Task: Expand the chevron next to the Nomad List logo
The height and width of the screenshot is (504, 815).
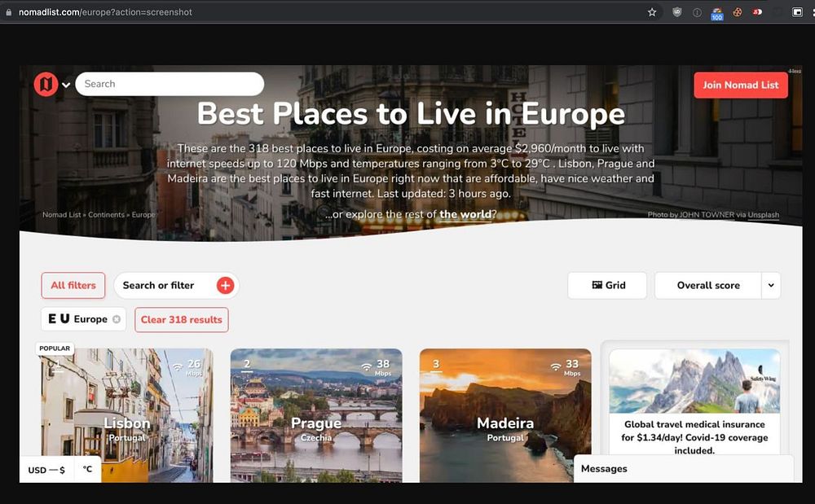Action: [x=66, y=85]
